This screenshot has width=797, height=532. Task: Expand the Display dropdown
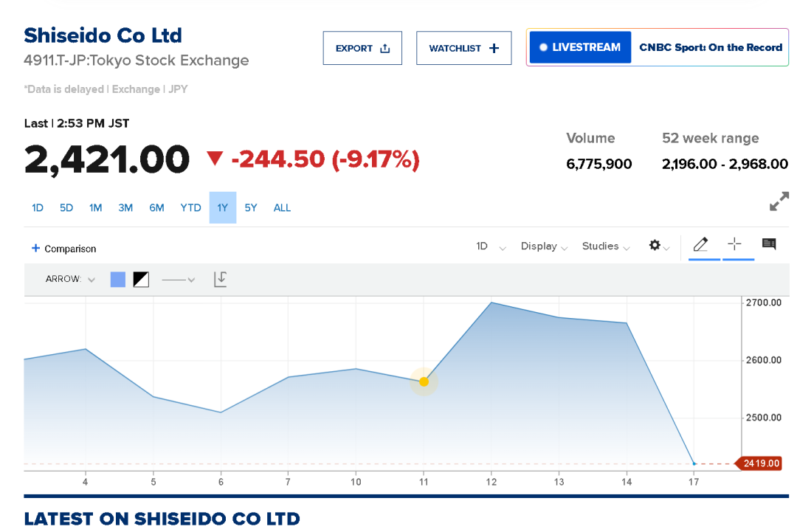tap(544, 246)
